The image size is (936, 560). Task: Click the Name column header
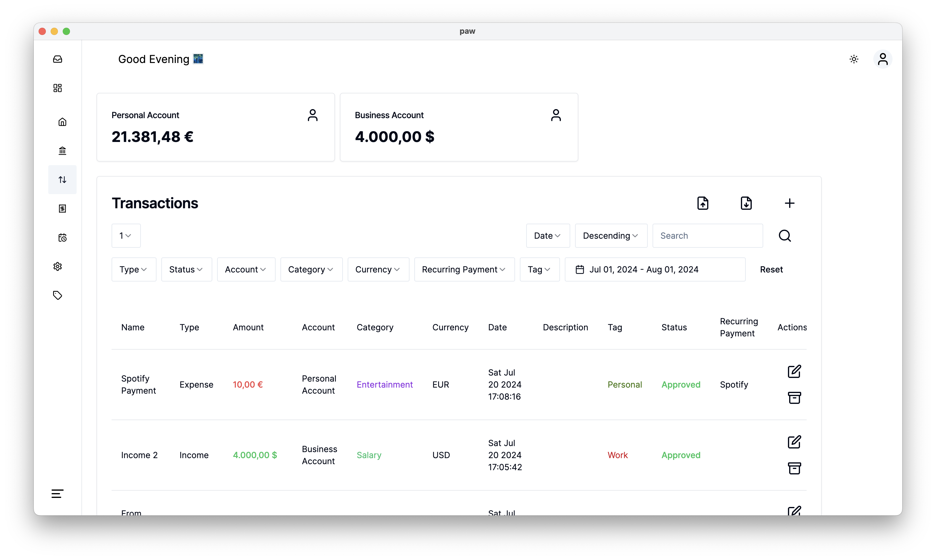tap(132, 327)
